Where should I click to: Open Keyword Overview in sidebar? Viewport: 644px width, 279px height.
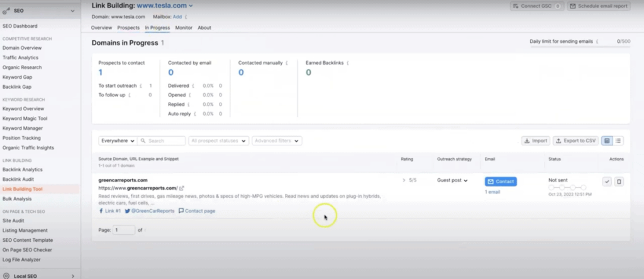point(23,108)
